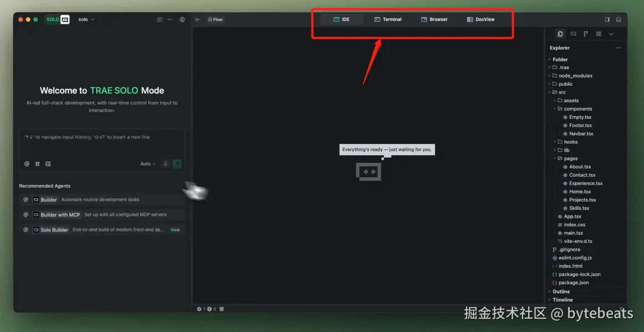Image resolution: width=644 pixels, height=332 pixels.
Task: Open the Explorer more actions menu
Action: [x=618, y=48]
